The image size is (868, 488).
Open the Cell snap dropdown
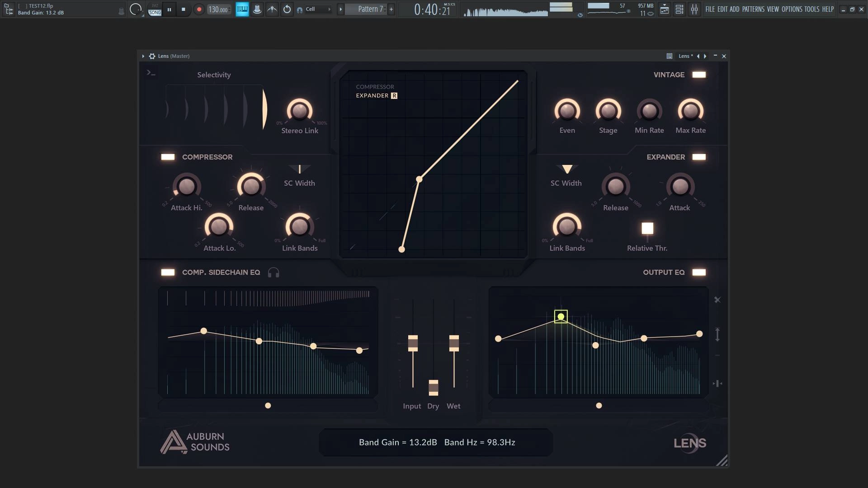318,9
